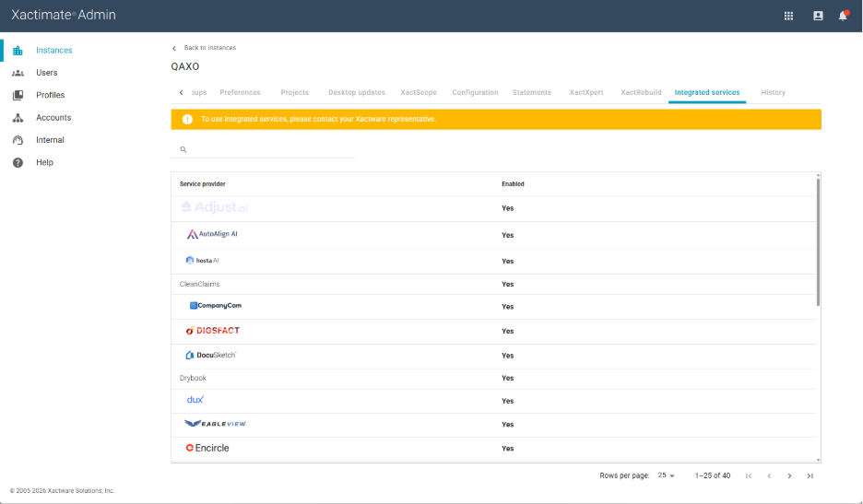Select the dux provider logo
Screen dimensions: 863x504
coord(195,400)
